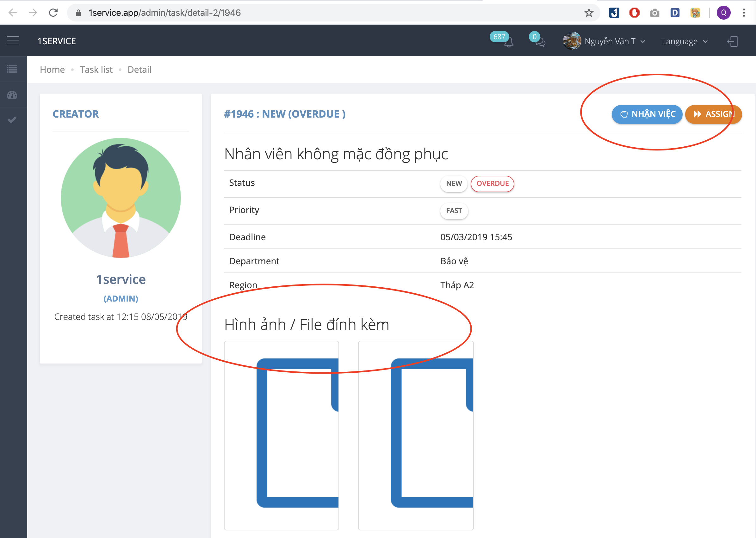Open the dashboard gauge sidebar icon
Screen dimensions: 756x538
pos(12,95)
